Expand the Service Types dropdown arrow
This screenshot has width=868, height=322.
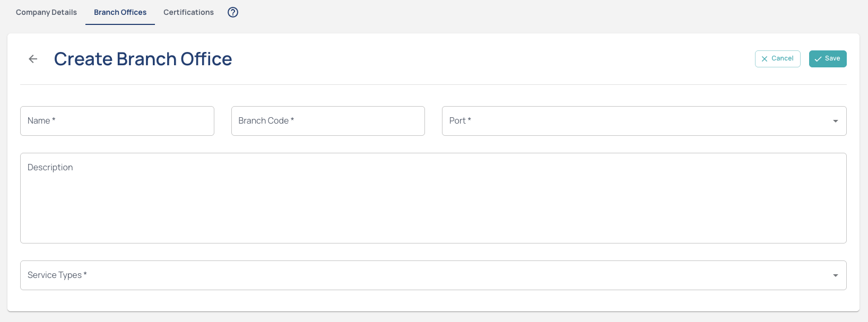[835, 275]
